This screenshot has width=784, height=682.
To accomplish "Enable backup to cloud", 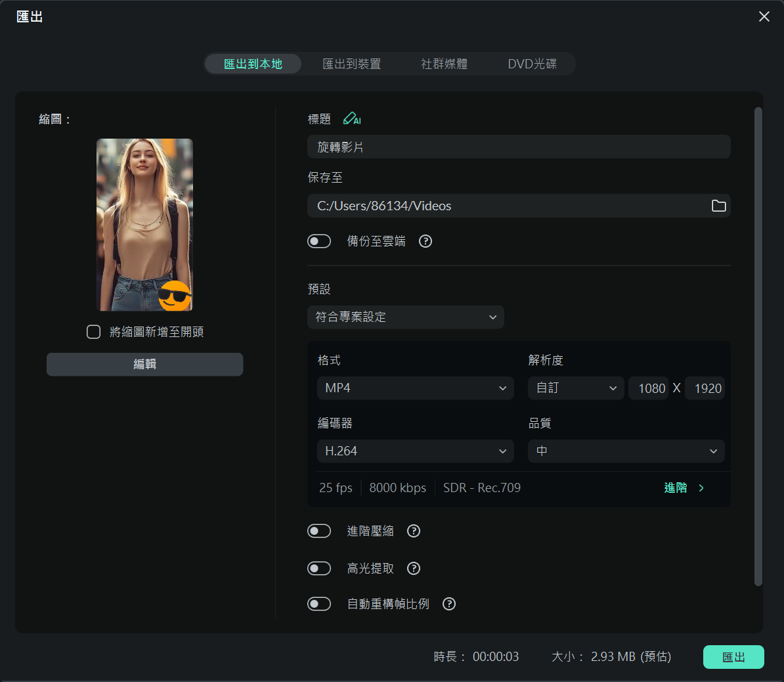I will 319,241.
